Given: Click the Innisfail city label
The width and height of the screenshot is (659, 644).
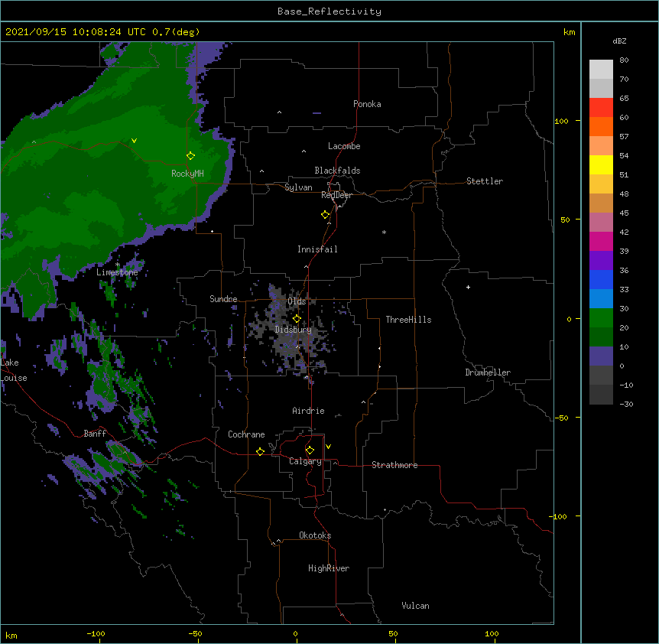Looking at the screenshot, I should click(317, 249).
